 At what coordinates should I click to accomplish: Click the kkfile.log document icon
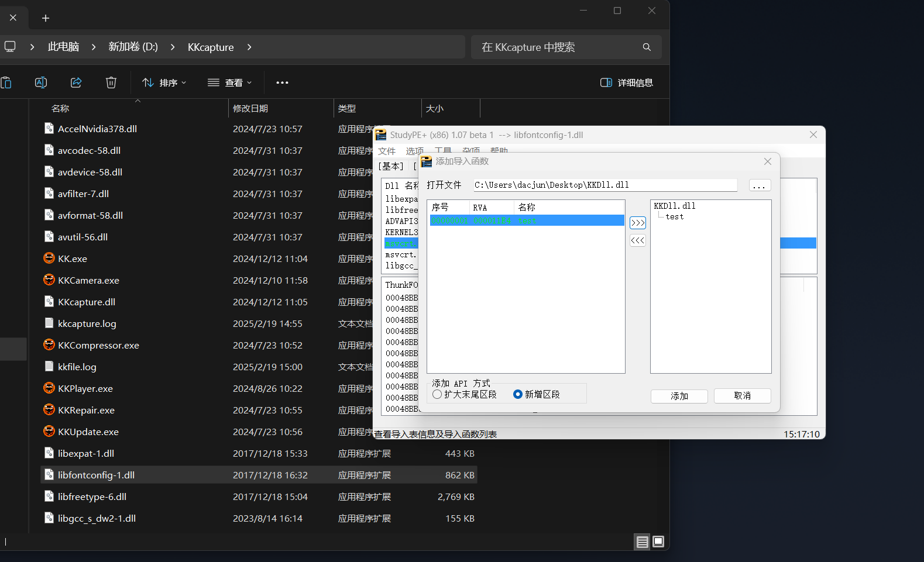tap(49, 367)
